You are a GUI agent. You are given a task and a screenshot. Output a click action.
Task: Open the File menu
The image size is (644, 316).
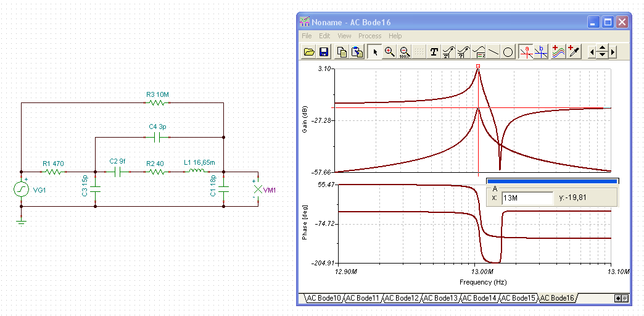[307, 36]
